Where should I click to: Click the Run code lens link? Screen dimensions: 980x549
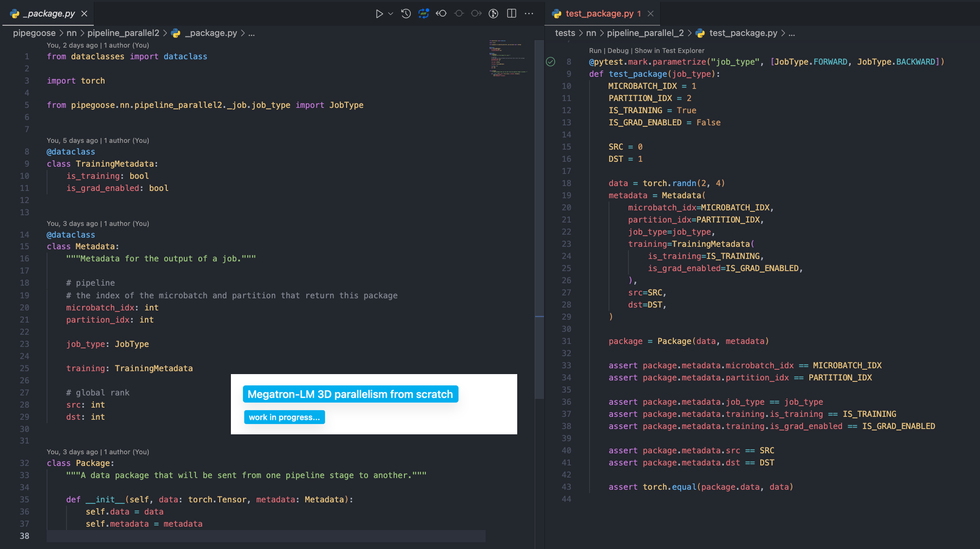595,51
